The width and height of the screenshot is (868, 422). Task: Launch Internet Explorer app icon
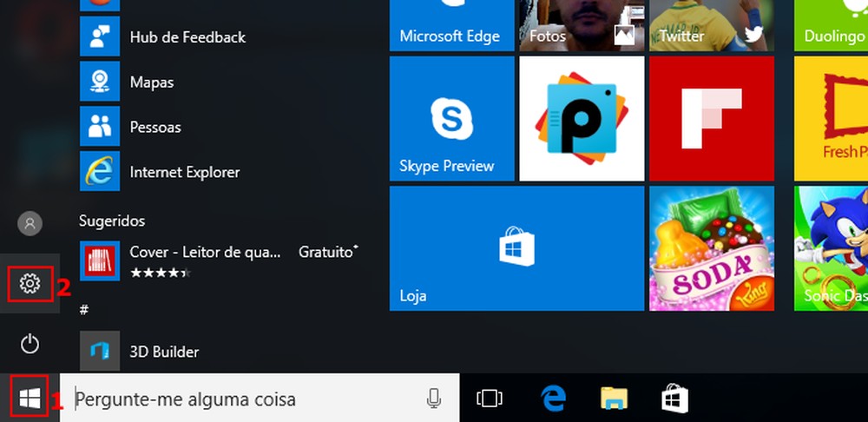tap(100, 171)
